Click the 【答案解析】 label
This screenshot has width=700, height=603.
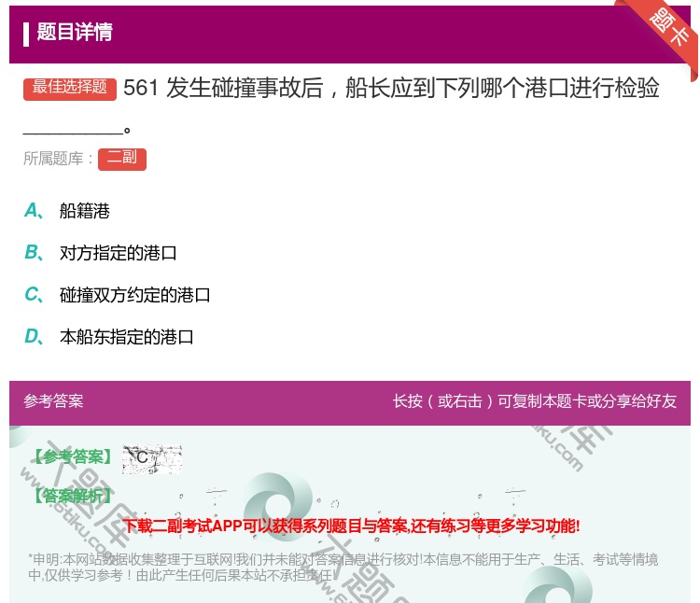73,496
